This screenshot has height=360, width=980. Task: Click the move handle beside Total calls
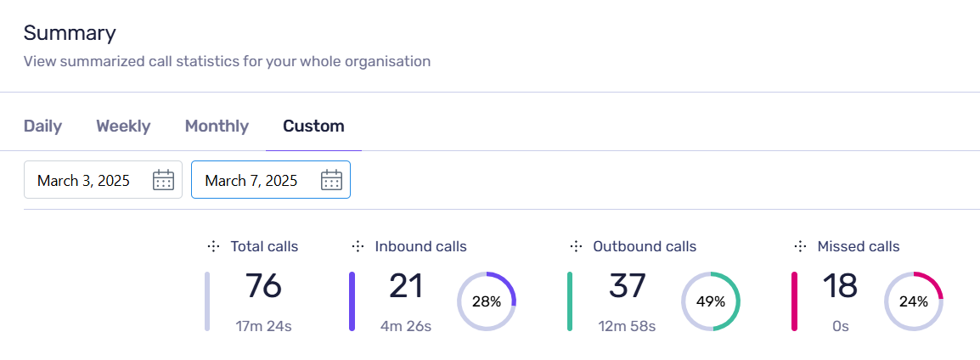click(213, 246)
